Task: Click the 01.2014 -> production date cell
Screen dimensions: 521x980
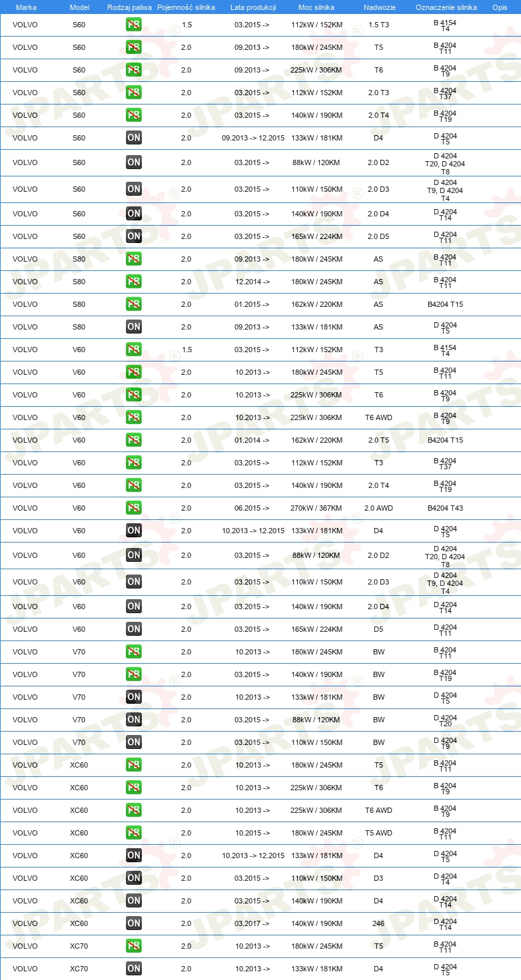Action: tap(252, 440)
